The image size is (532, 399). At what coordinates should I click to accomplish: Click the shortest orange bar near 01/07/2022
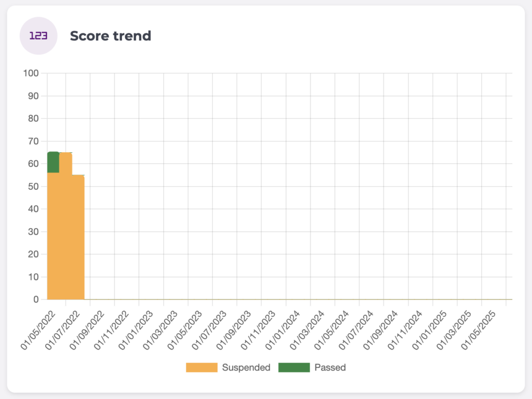tap(78, 239)
